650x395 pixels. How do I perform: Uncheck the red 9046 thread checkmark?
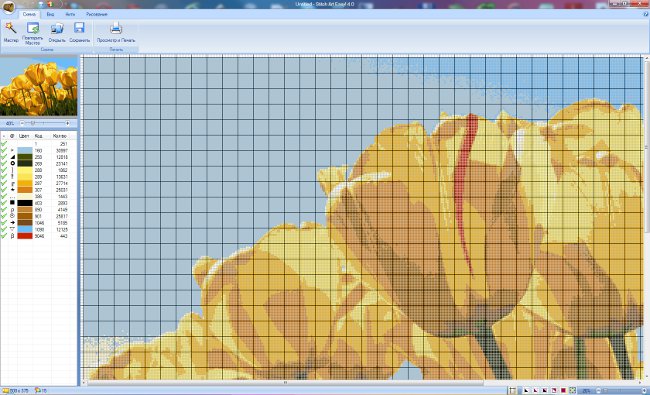[4, 236]
